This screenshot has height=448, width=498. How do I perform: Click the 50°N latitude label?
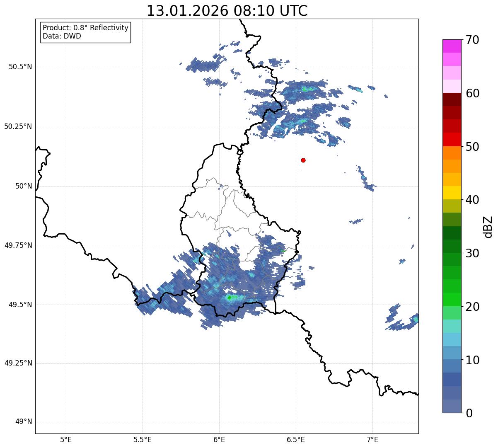(x=24, y=186)
